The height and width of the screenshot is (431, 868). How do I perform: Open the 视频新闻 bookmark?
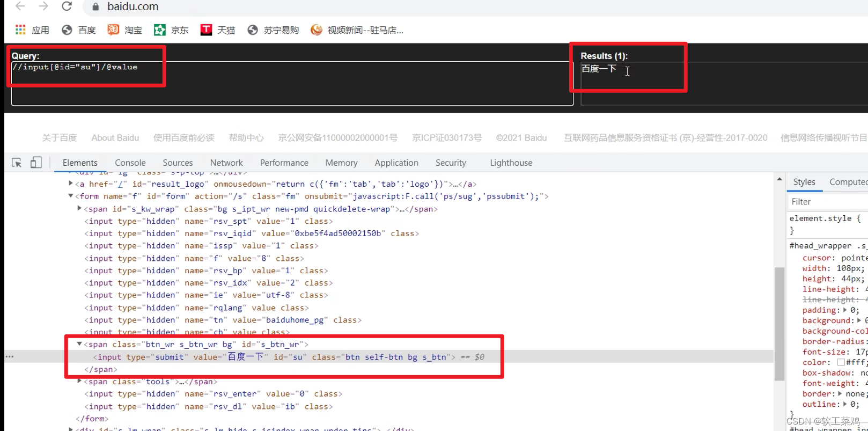pyautogui.click(x=357, y=30)
